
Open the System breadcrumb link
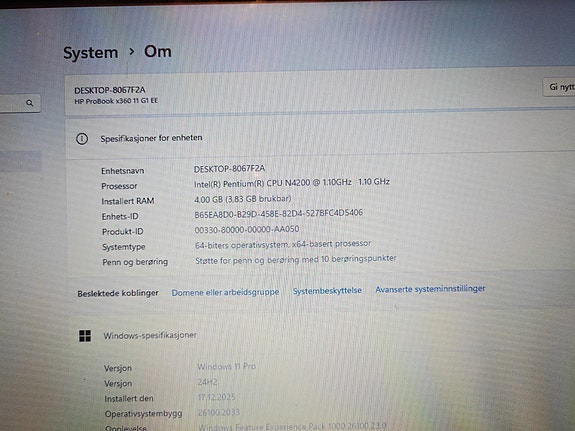pyautogui.click(x=91, y=53)
